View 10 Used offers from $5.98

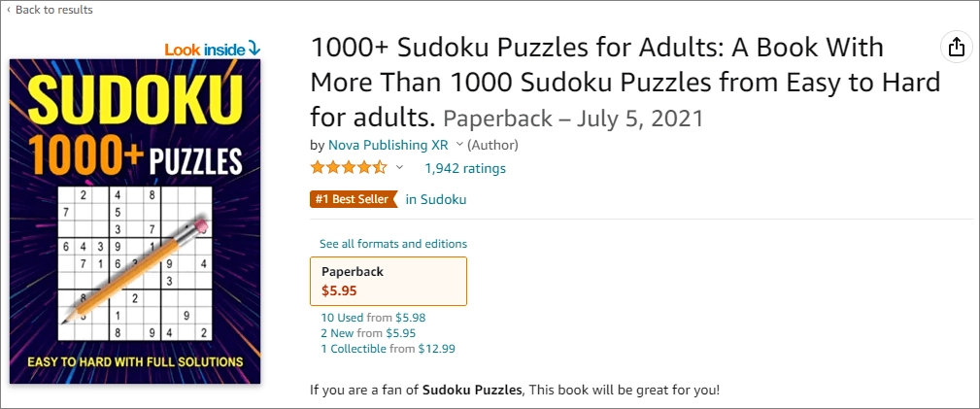373,317
